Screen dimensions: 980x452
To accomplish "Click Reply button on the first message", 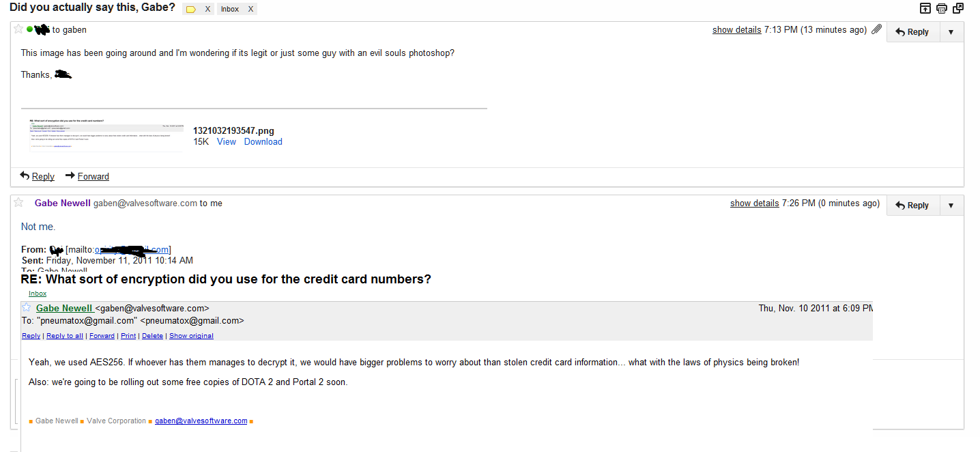I will [x=912, y=32].
